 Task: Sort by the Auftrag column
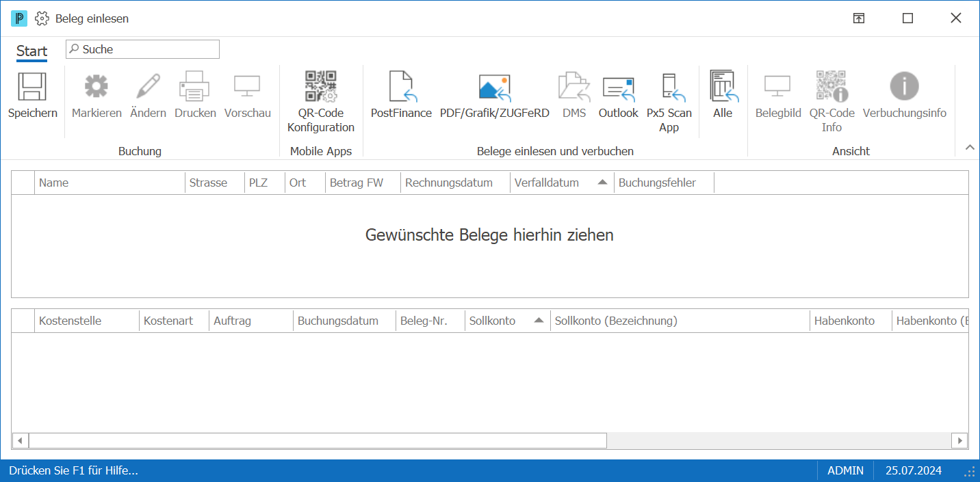click(x=251, y=321)
